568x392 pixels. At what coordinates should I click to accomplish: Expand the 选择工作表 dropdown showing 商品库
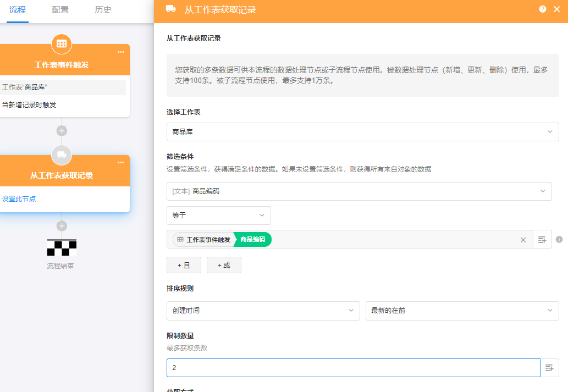click(x=362, y=132)
